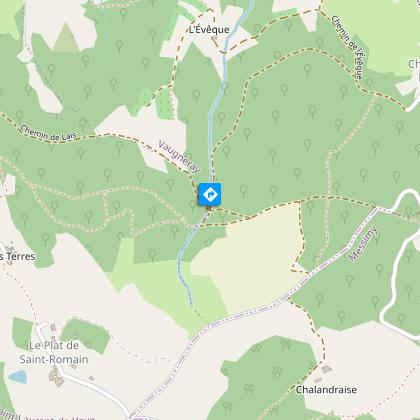Viewport: 420px width, 420px height.
Task: Click the blue turn-direction waypoint marker
Action: pos(210,194)
